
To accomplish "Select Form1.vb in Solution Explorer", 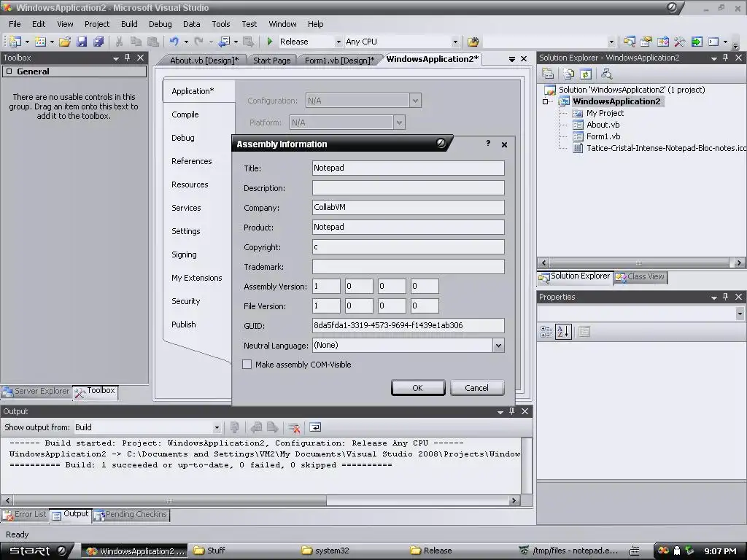I will point(603,136).
